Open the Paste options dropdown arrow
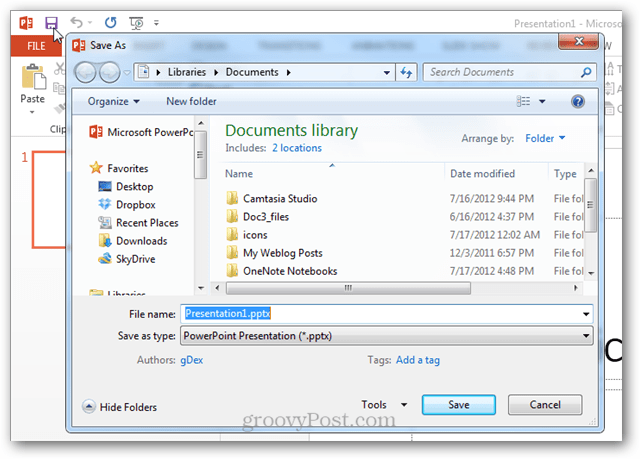The width and height of the screenshot is (640, 459). 32,112
